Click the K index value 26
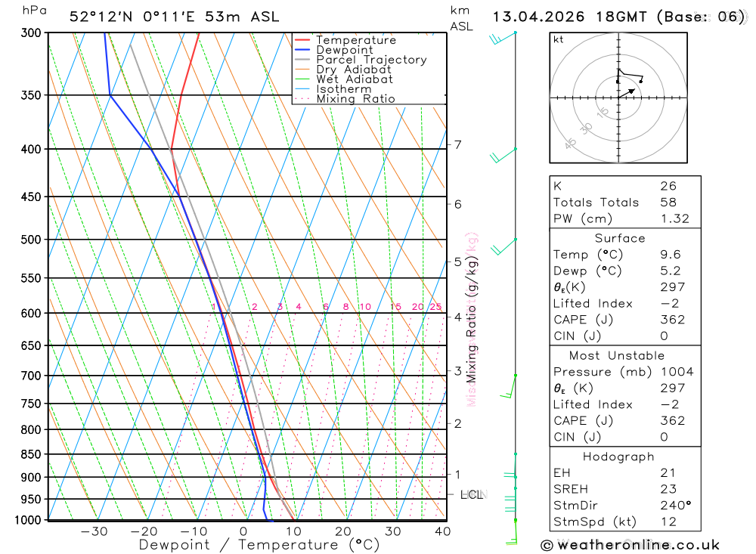The height and width of the screenshot is (554, 756). [668, 186]
